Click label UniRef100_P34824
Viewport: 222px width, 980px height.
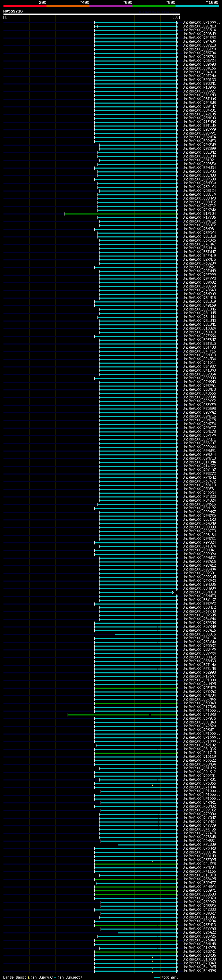(x=199, y=500)
